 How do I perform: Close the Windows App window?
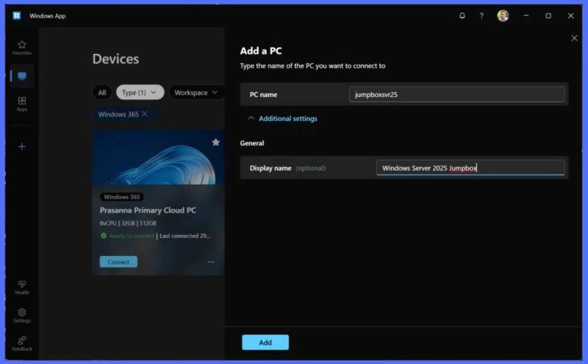tap(571, 16)
